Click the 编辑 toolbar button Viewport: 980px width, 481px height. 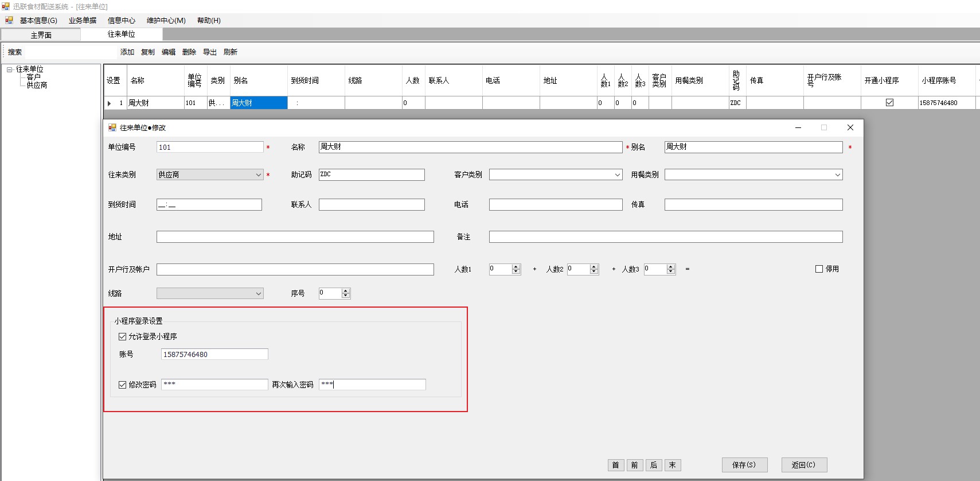169,52
